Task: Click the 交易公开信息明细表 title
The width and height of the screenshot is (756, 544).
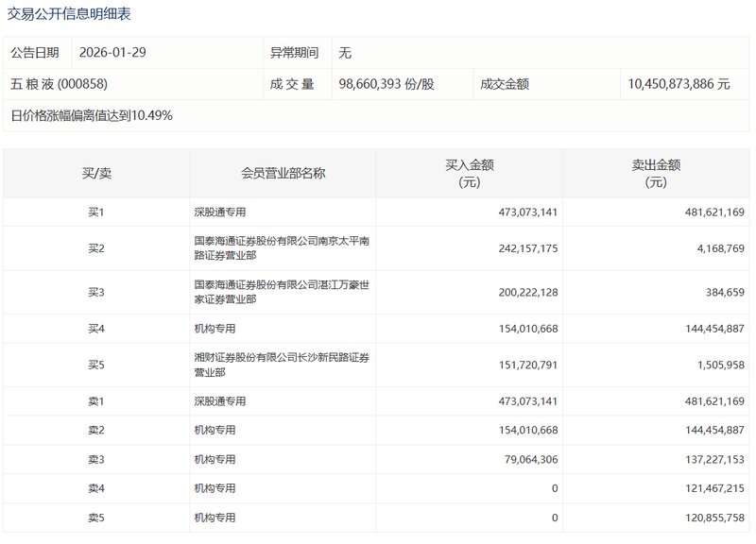Action: pos(69,15)
